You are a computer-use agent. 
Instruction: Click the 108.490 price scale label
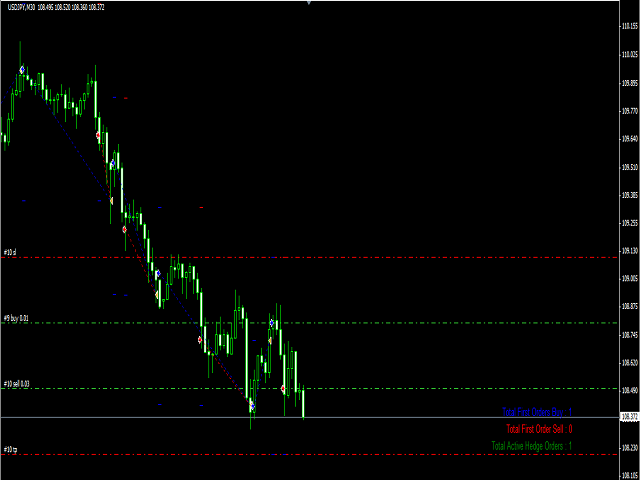(629, 391)
